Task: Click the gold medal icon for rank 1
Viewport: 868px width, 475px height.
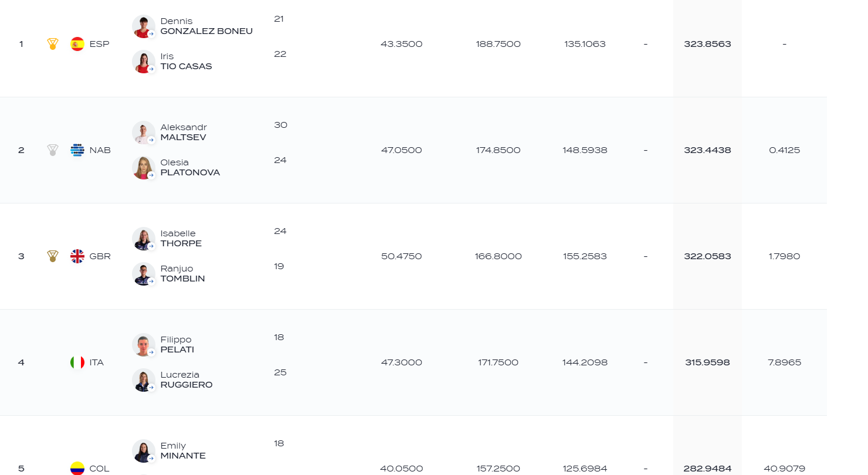Action: (53, 44)
